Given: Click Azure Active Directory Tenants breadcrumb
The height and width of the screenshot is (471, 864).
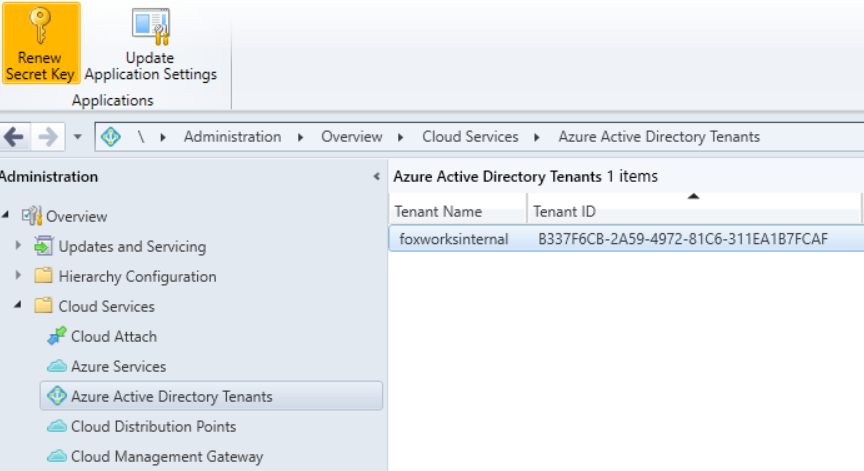Looking at the screenshot, I should click(659, 137).
